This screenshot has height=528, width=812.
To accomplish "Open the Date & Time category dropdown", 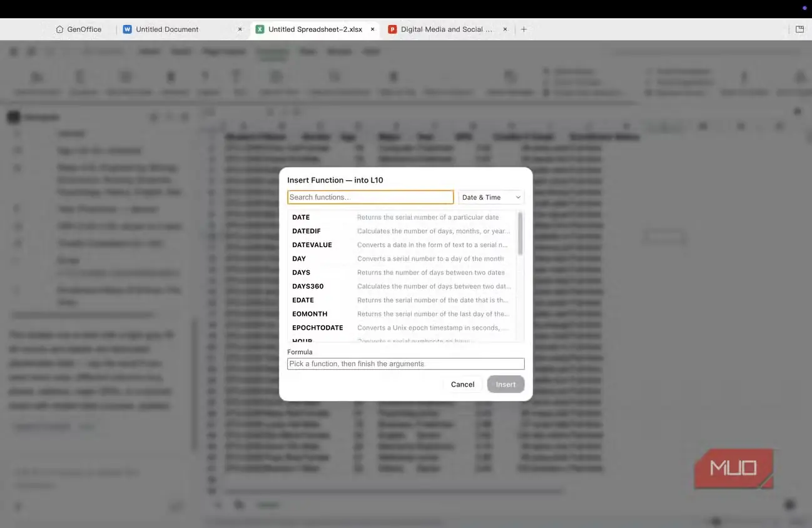I will pos(491,197).
